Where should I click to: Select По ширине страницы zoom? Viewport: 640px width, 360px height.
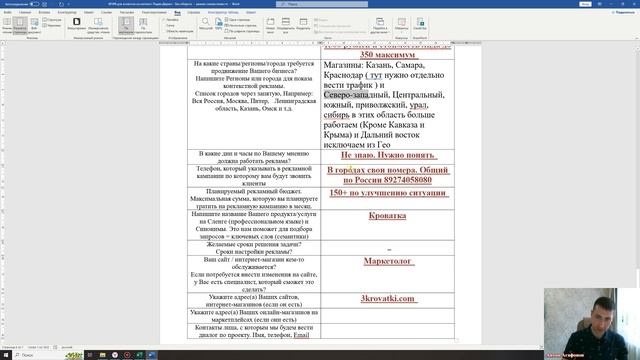[x=242, y=31]
